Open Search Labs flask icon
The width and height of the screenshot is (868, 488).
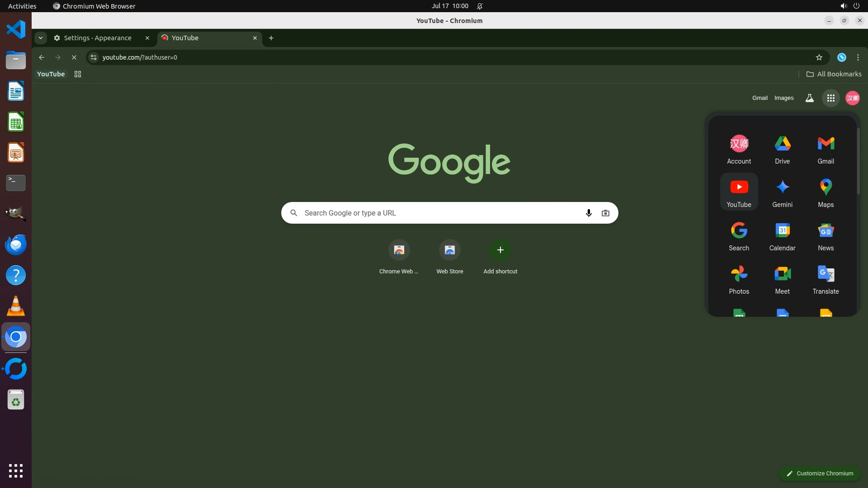pos(809,98)
